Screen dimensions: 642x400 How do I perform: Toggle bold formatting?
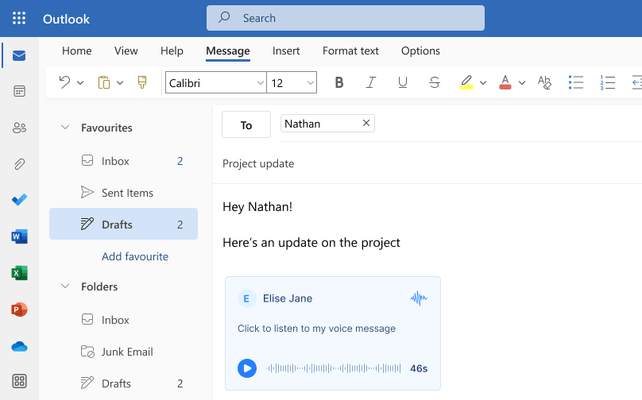click(339, 82)
